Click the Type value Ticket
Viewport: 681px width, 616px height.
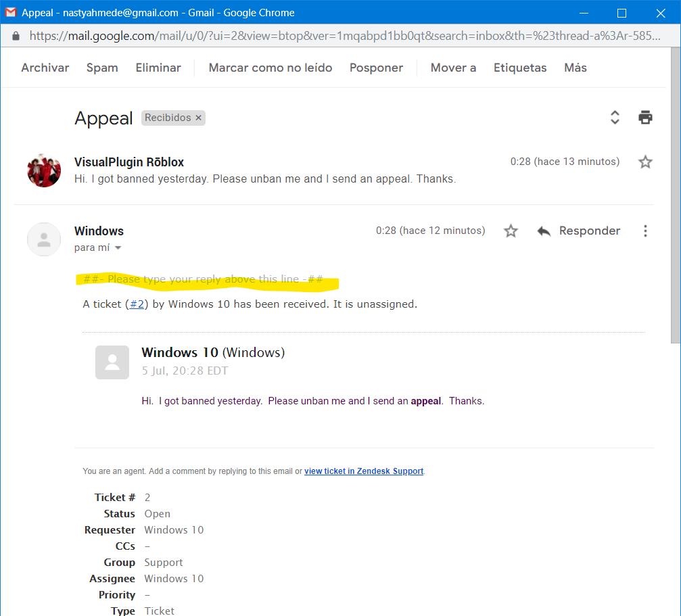[159, 611]
